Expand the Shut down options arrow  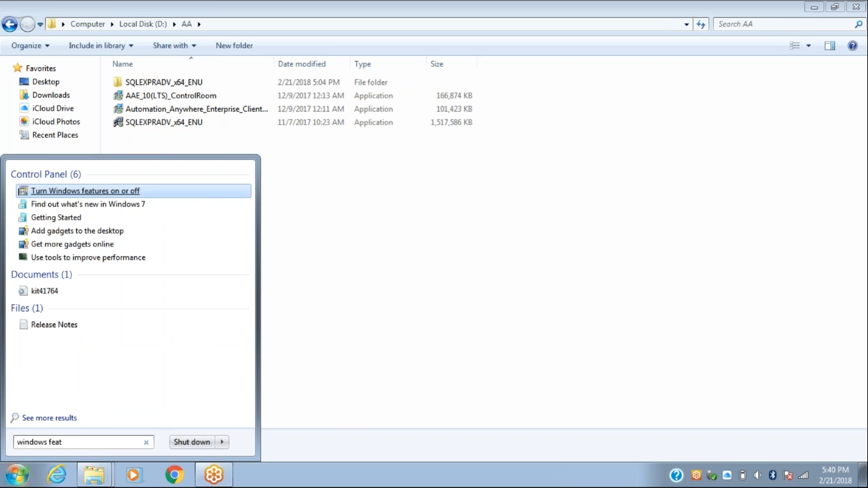(x=222, y=442)
